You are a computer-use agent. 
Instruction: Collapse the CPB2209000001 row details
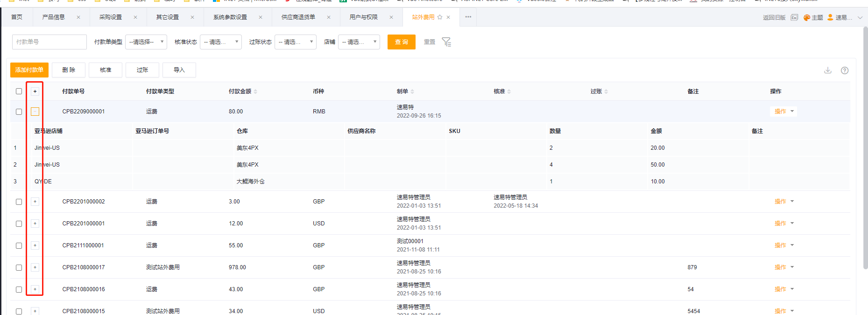[35, 112]
